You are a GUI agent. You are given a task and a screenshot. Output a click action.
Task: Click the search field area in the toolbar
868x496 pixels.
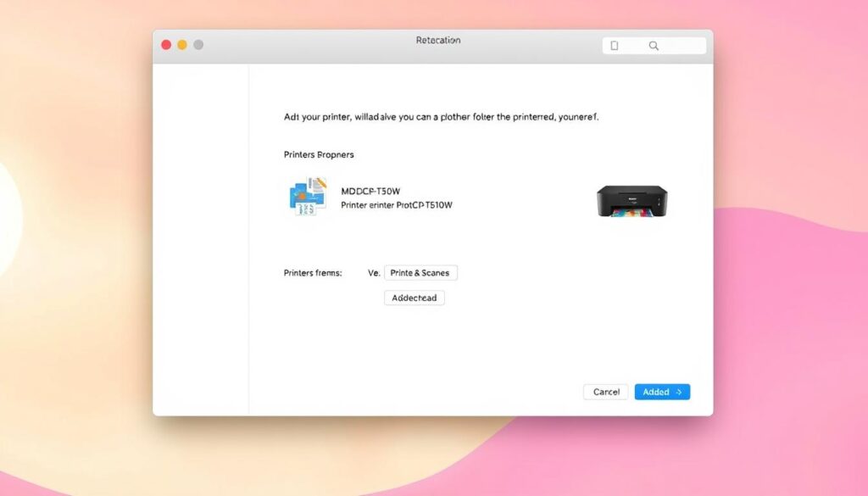pos(678,44)
